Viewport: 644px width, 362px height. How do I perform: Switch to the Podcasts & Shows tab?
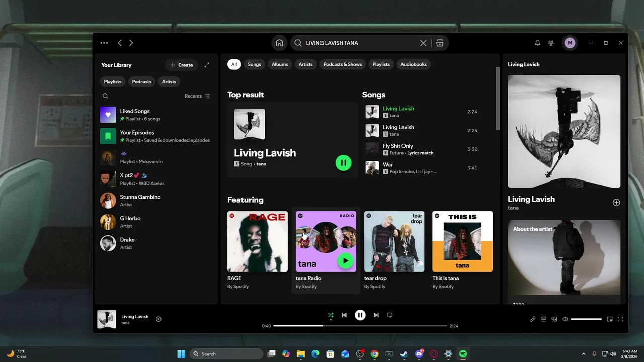click(343, 64)
